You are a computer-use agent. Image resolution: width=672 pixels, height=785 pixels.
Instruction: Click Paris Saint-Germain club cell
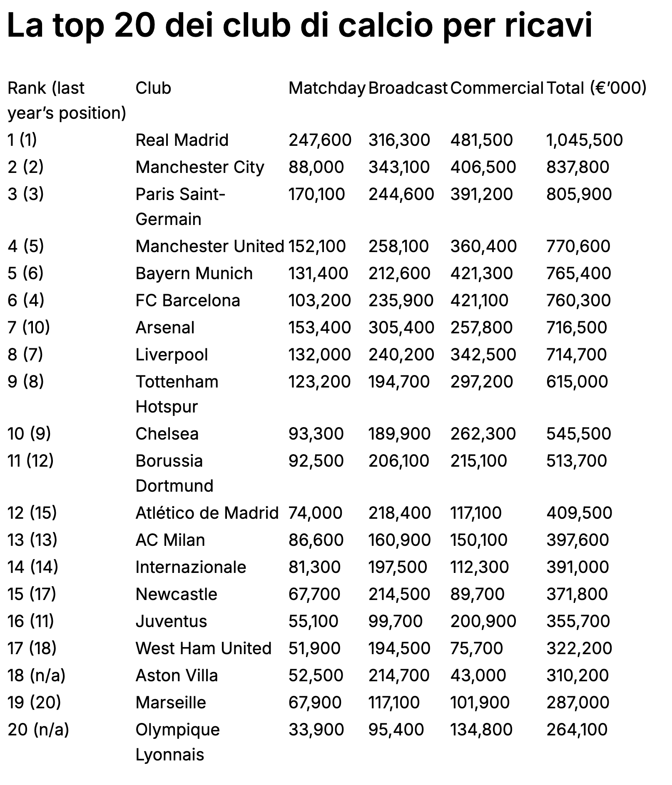tap(181, 207)
